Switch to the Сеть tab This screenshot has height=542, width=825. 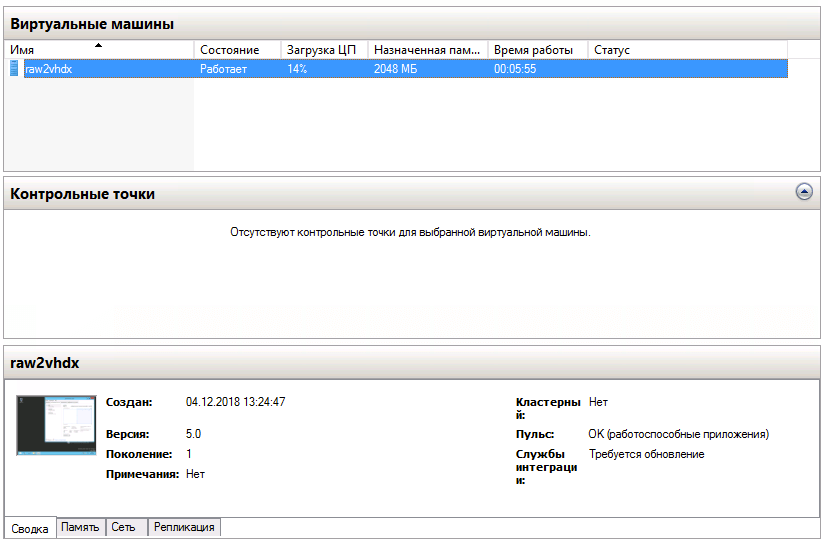click(124, 527)
